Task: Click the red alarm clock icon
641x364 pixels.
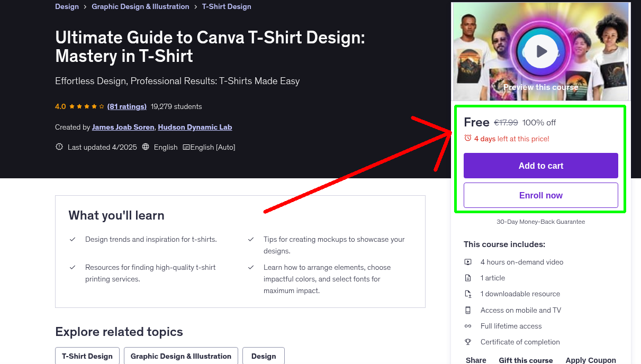Action: [x=467, y=137]
